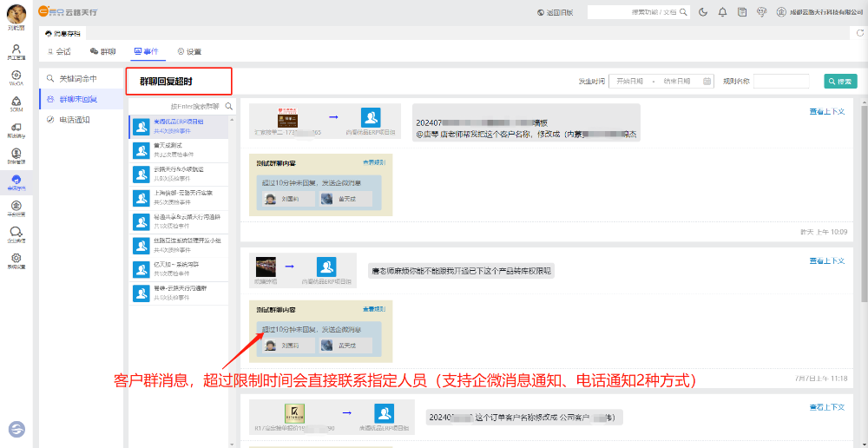Click the green 搜索 button
The image size is (868, 448).
click(840, 81)
